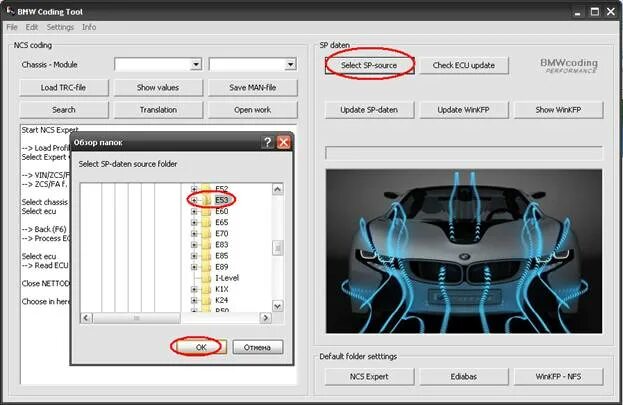Select the E83 folder

click(222, 244)
